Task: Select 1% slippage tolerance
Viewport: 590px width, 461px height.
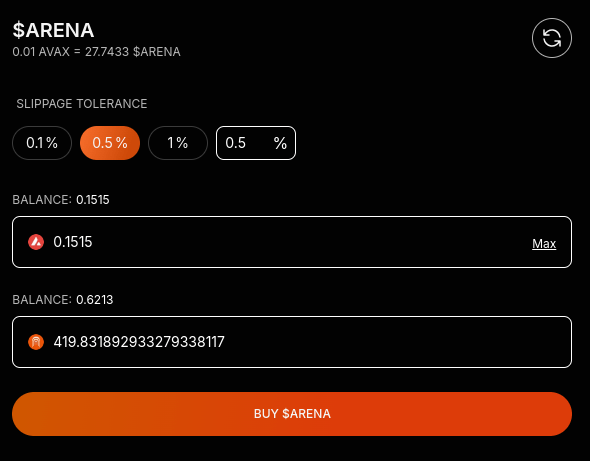Action: tap(178, 143)
